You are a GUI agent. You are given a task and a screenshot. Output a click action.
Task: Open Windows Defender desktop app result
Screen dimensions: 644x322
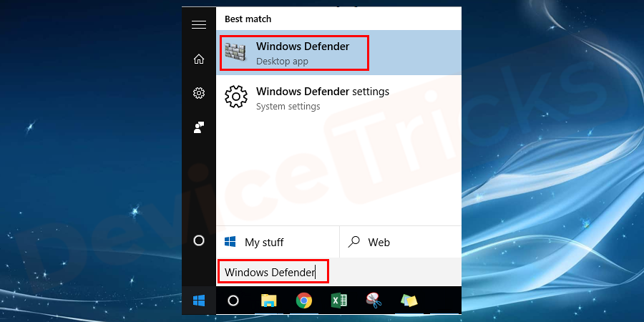click(302, 53)
